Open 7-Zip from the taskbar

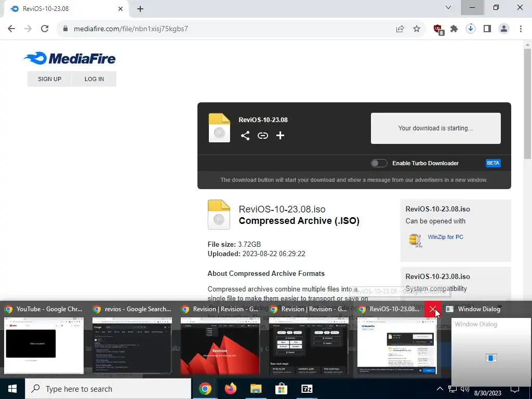pos(307,389)
